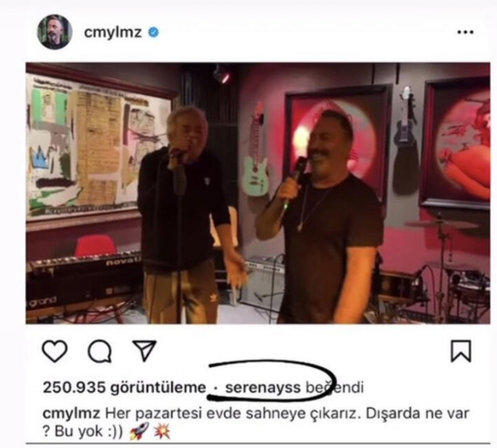497x448 pixels.
Task: Open comments using the speech bubble icon
Action: click(x=100, y=351)
